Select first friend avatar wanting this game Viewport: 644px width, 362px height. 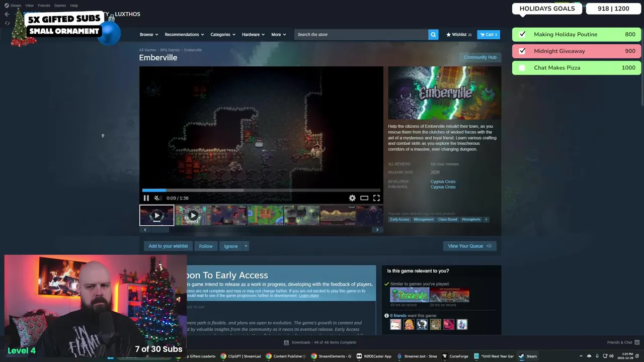(x=396, y=325)
